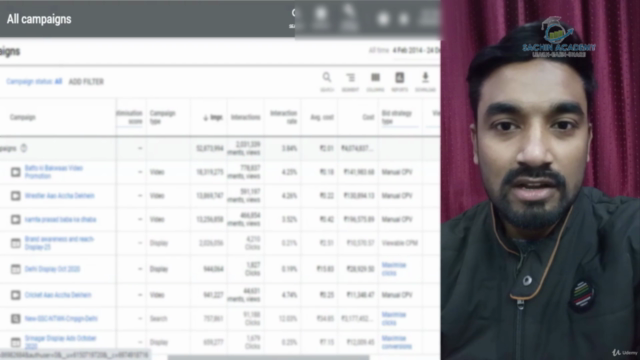640x360 pixels.
Task: Select interaction rate 3.52%
Action: [289, 220]
